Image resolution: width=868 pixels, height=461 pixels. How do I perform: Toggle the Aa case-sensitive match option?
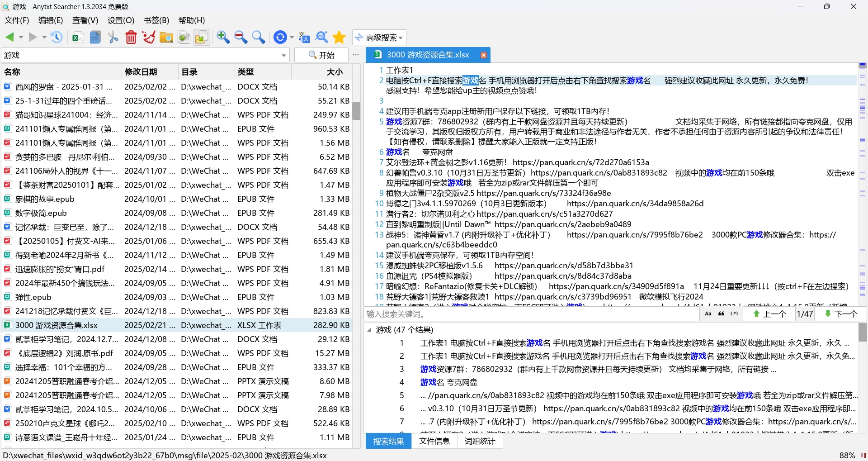tap(708, 314)
